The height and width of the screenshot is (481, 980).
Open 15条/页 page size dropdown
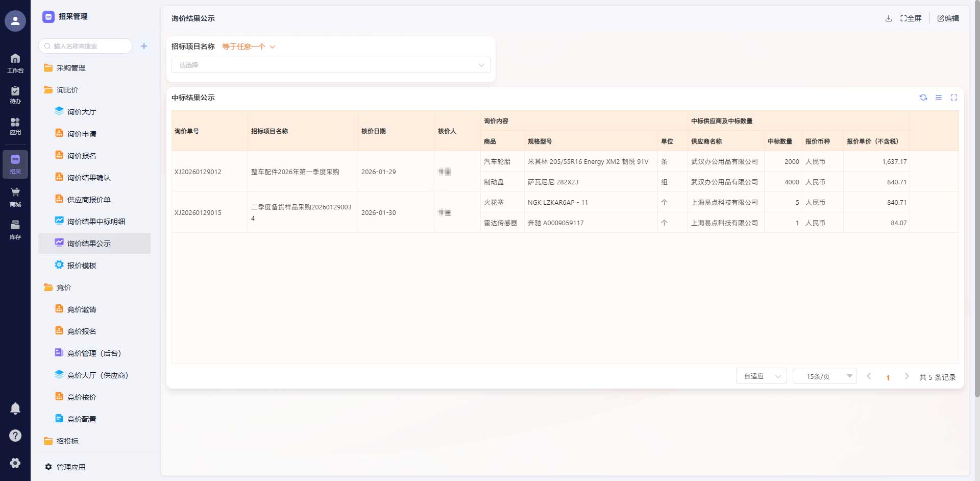824,376
